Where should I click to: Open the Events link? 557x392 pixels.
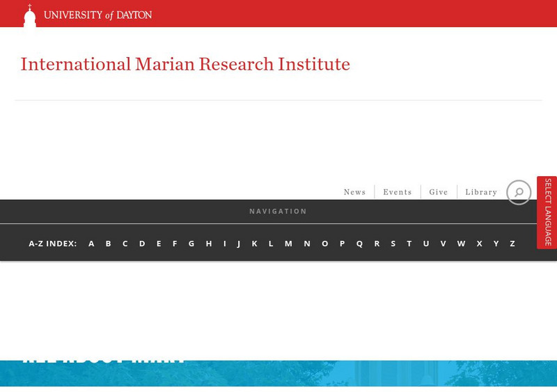(397, 192)
